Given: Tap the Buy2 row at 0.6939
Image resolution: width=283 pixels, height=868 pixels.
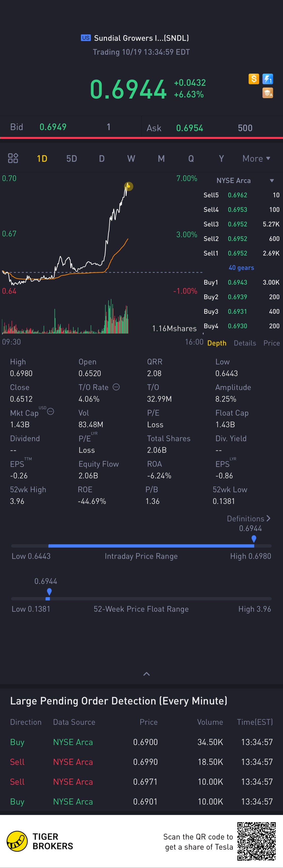Looking at the screenshot, I should pyautogui.click(x=241, y=297).
